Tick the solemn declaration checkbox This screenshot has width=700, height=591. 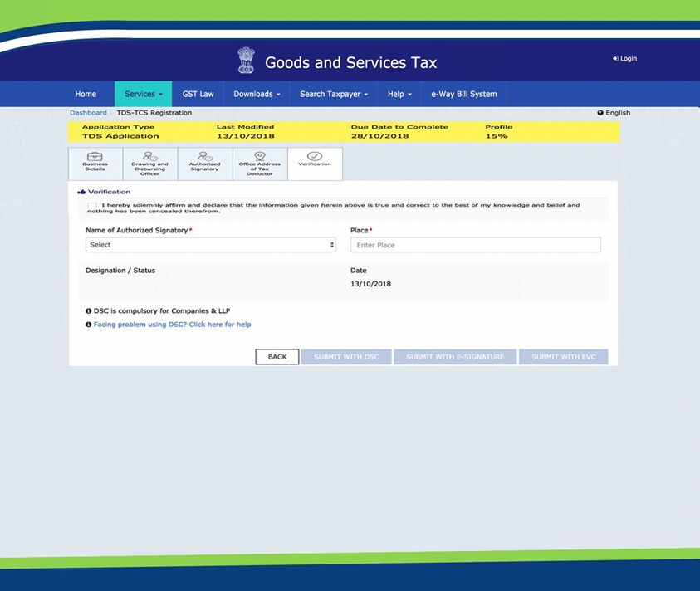tap(92, 205)
